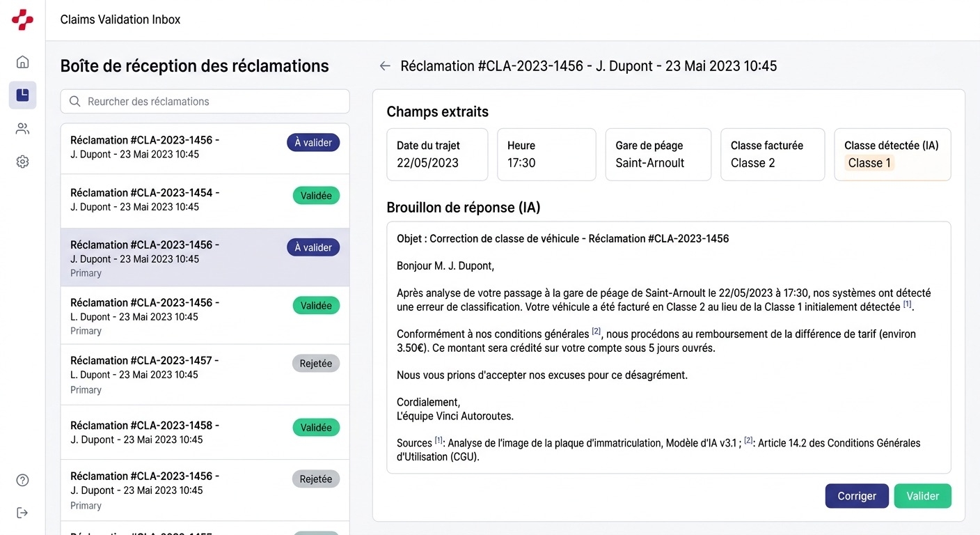980x535 pixels.
Task: Click the search magnifier icon
Action: pos(75,102)
